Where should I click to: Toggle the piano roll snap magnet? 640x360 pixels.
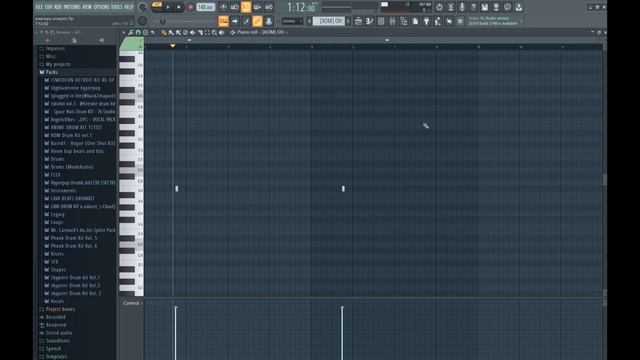138,32
